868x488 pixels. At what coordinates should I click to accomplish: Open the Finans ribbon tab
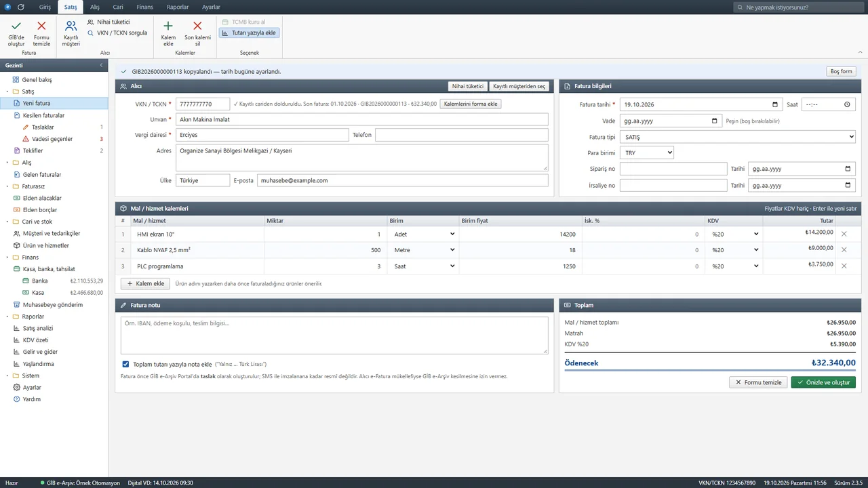144,7
